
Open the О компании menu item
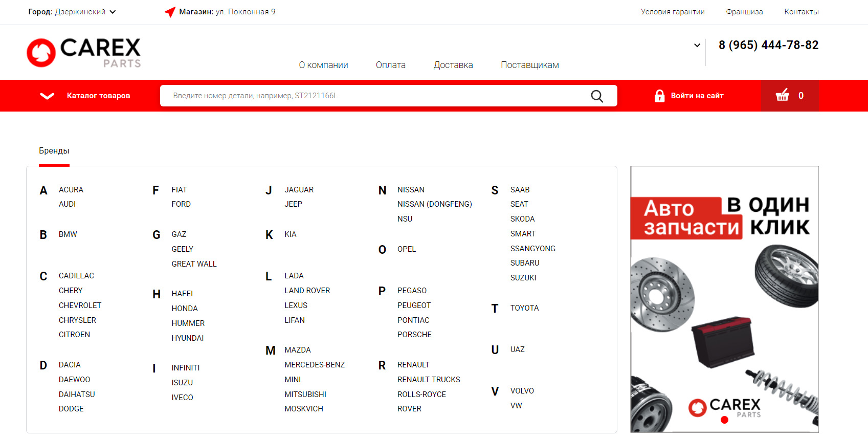(x=323, y=65)
